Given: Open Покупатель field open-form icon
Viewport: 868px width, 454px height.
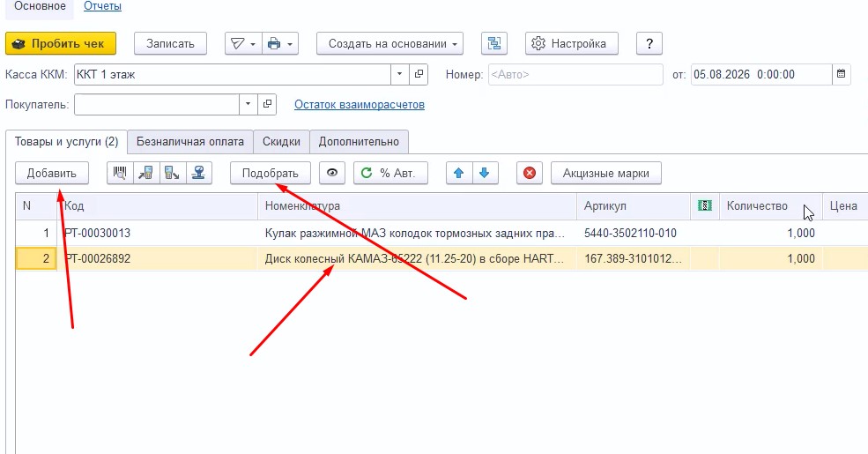Looking at the screenshot, I should pyautogui.click(x=267, y=104).
